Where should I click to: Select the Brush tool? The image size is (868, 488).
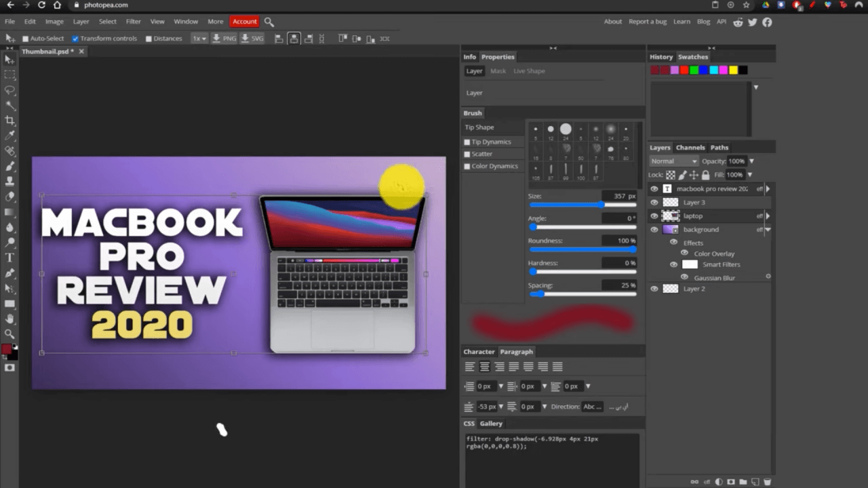10,166
